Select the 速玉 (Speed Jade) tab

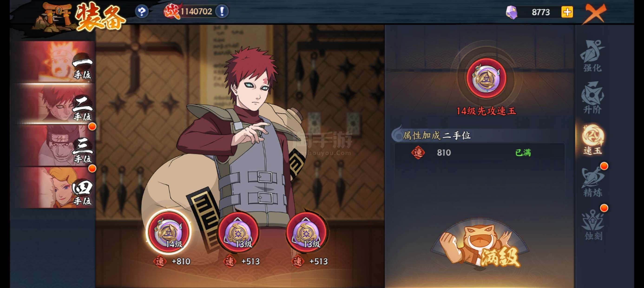click(592, 140)
